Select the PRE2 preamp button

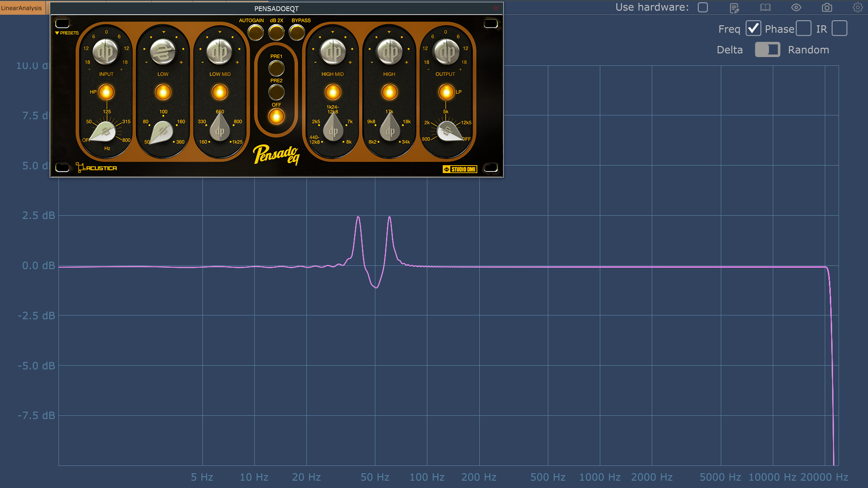(276, 92)
